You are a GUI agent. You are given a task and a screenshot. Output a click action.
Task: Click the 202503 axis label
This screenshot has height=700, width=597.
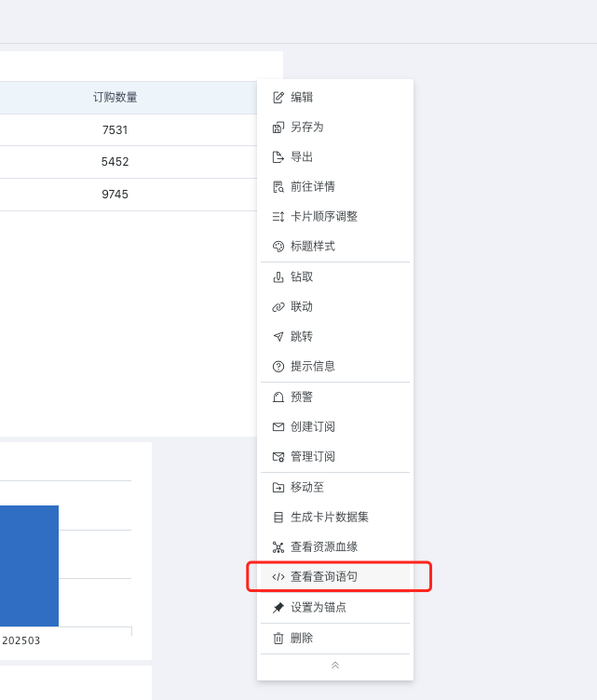tap(21, 640)
